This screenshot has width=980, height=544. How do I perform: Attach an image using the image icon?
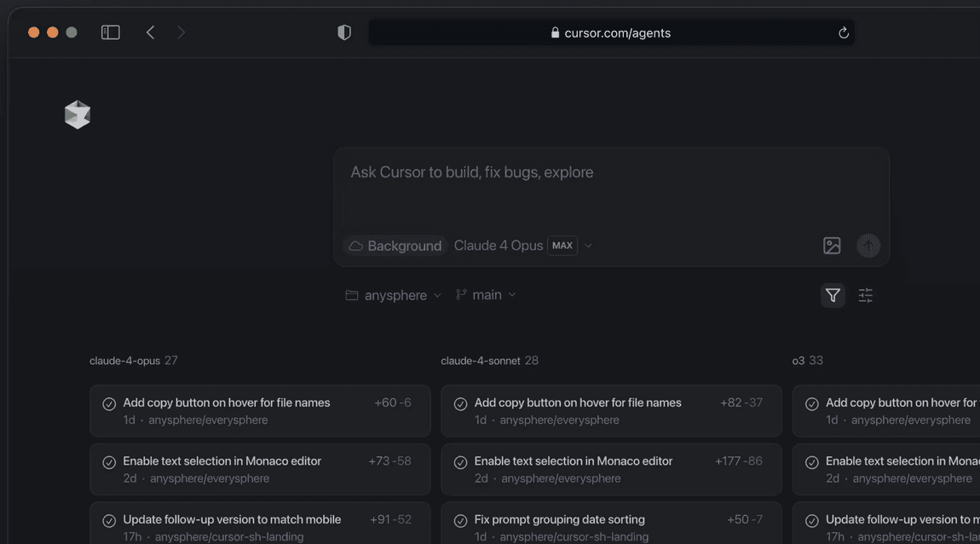tap(832, 246)
